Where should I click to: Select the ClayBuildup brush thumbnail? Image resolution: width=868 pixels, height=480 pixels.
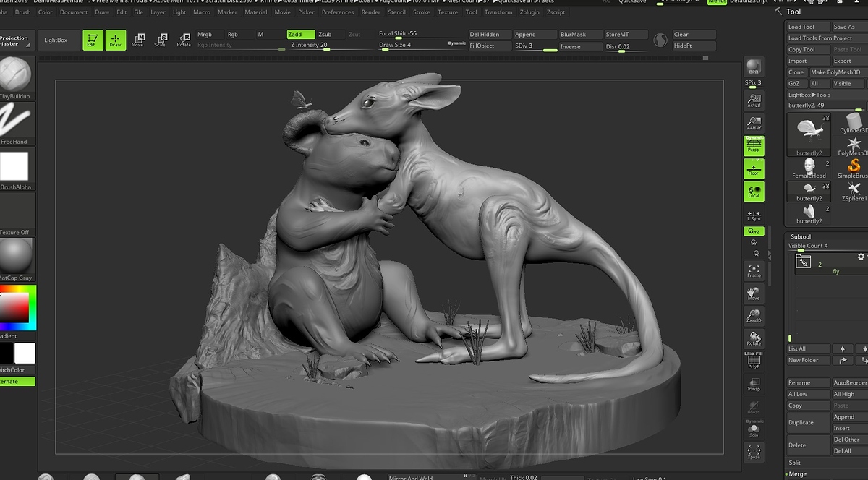click(15, 76)
